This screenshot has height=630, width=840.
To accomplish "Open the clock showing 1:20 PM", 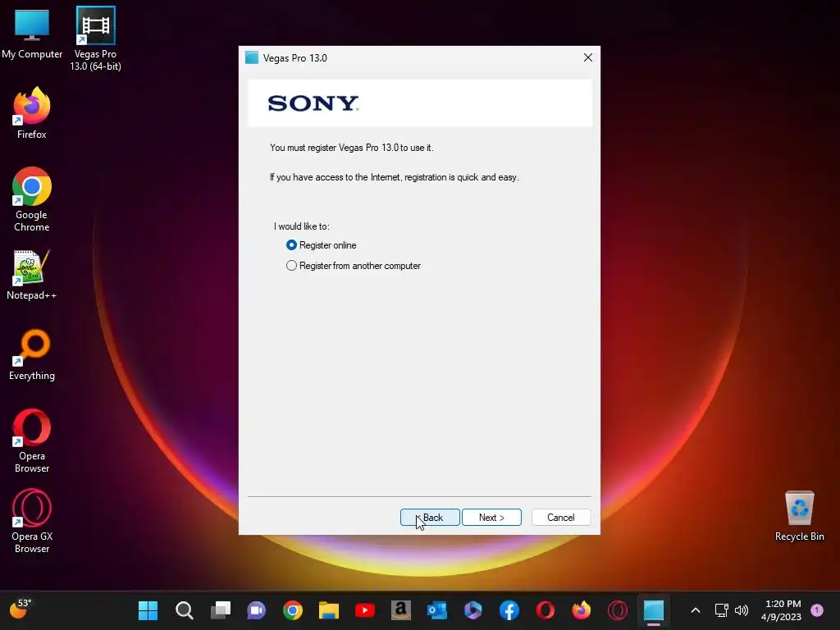I will point(781,610).
